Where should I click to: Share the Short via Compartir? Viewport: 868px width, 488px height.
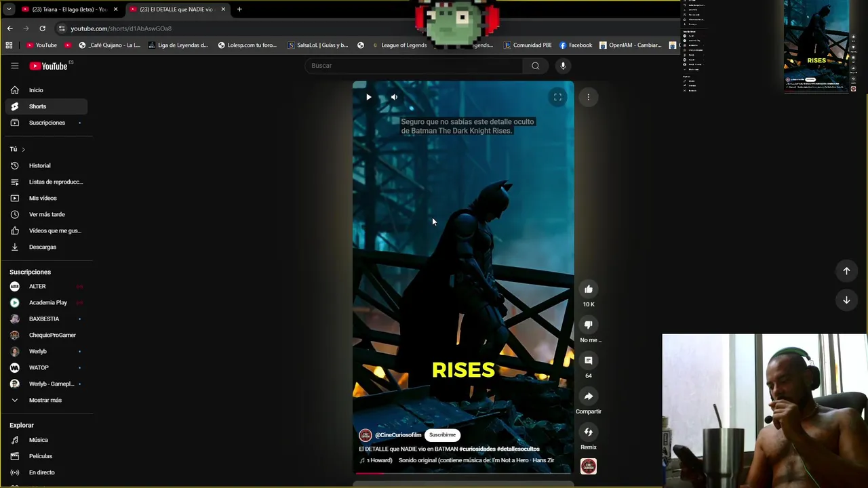[589, 396]
